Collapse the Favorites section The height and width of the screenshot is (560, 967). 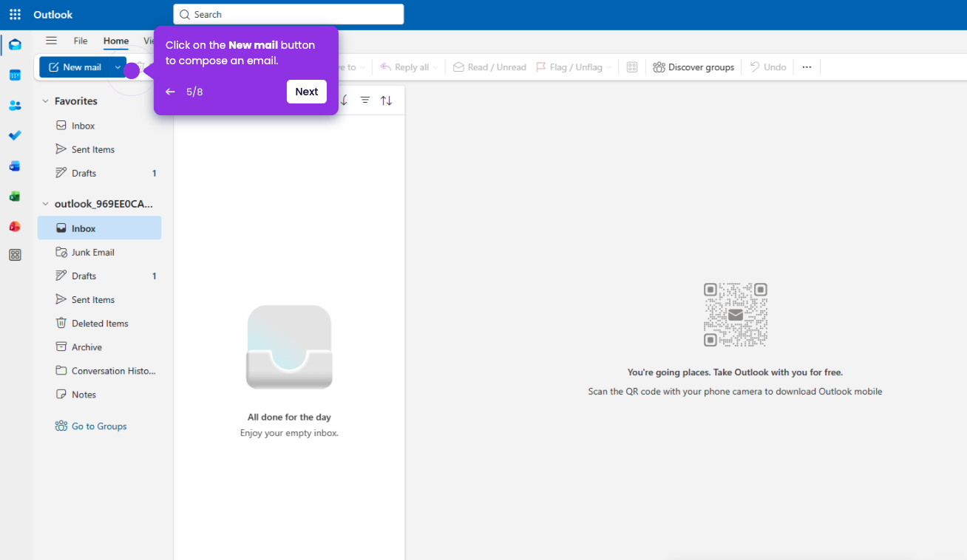click(x=45, y=101)
